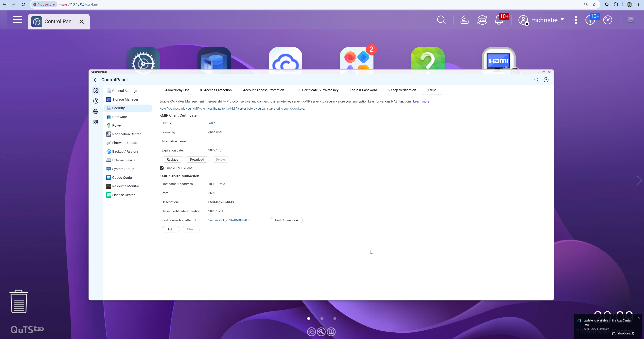The width and height of the screenshot is (644, 339).
Task: Click the feedback dock icon at the bottom
Action: [331, 332]
